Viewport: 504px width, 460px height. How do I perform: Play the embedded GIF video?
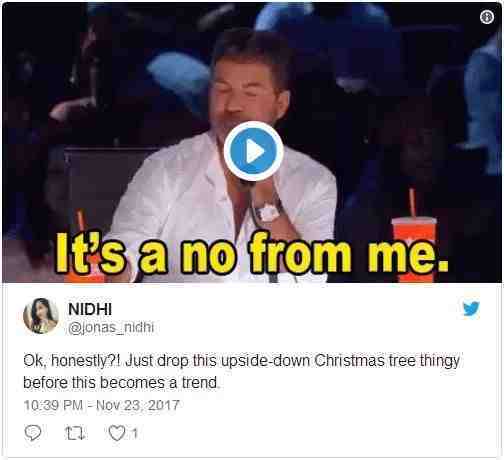coord(254,151)
